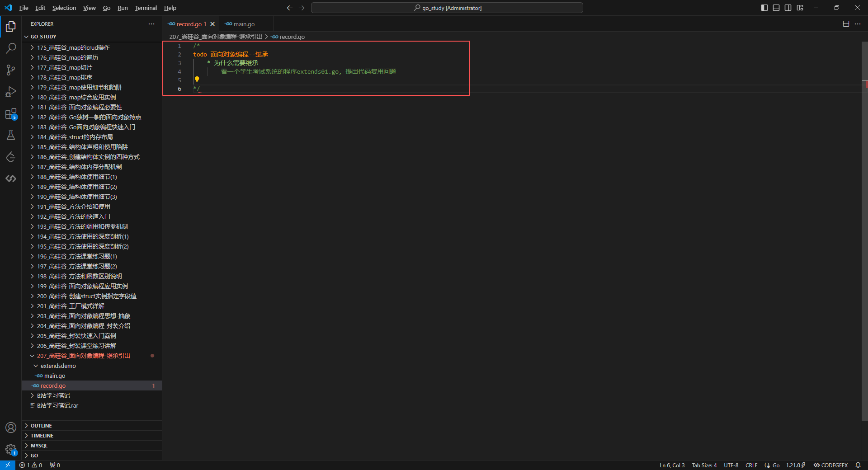The image size is (868, 470).
Task: Customize layout from title bar
Action: pos(800,8)
